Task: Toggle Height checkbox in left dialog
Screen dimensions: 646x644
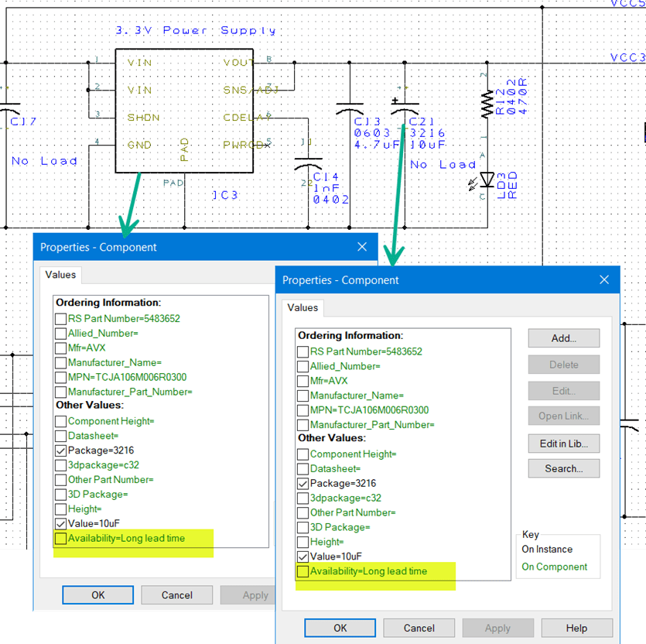Action: pos(60,509)
